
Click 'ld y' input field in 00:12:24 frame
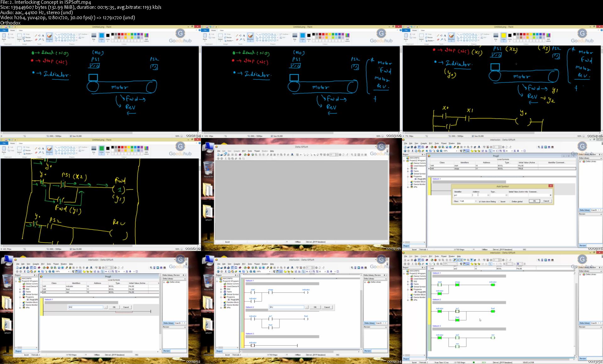click(287, 307)
